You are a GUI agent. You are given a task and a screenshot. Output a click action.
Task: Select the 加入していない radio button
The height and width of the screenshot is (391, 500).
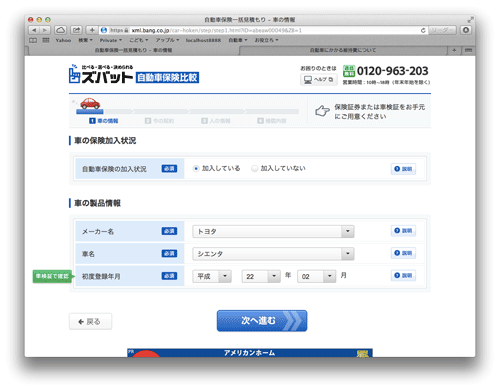pyautogui.click(x=255, y=169)
